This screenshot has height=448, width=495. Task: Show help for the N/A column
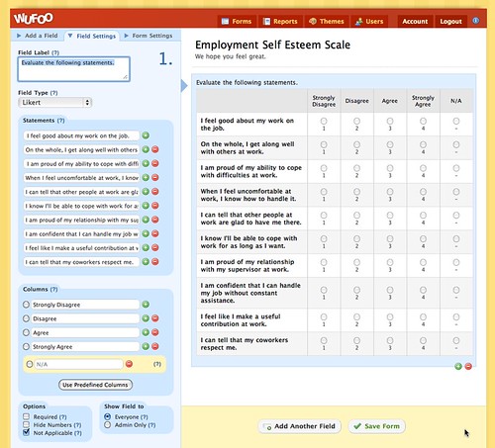pos(157,364)
